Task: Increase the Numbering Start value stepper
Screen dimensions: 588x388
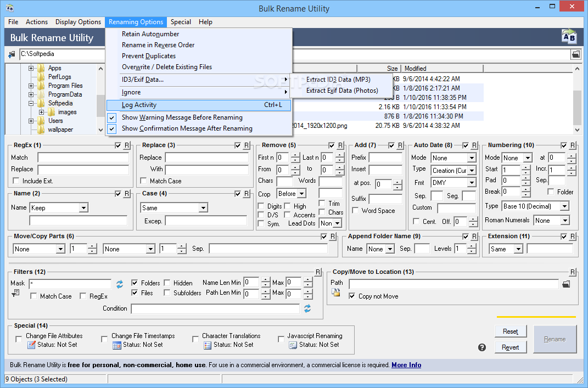Action: (526, 167)
